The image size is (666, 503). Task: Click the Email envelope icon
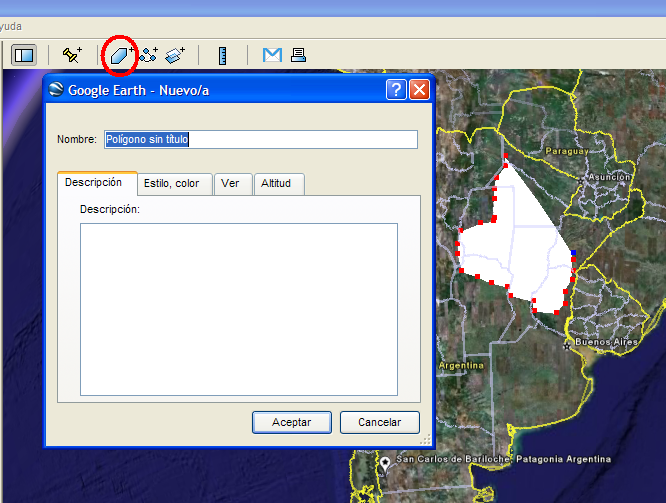[x=272, y=55]
